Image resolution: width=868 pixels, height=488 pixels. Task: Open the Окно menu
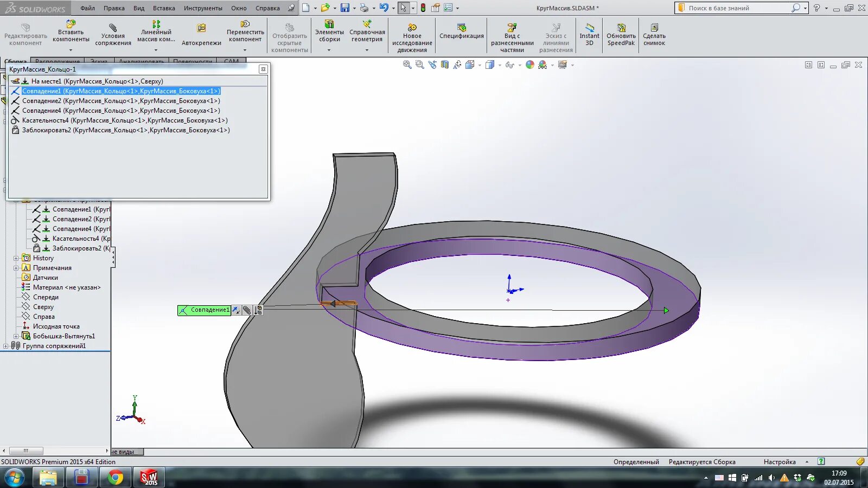[239, 8]
